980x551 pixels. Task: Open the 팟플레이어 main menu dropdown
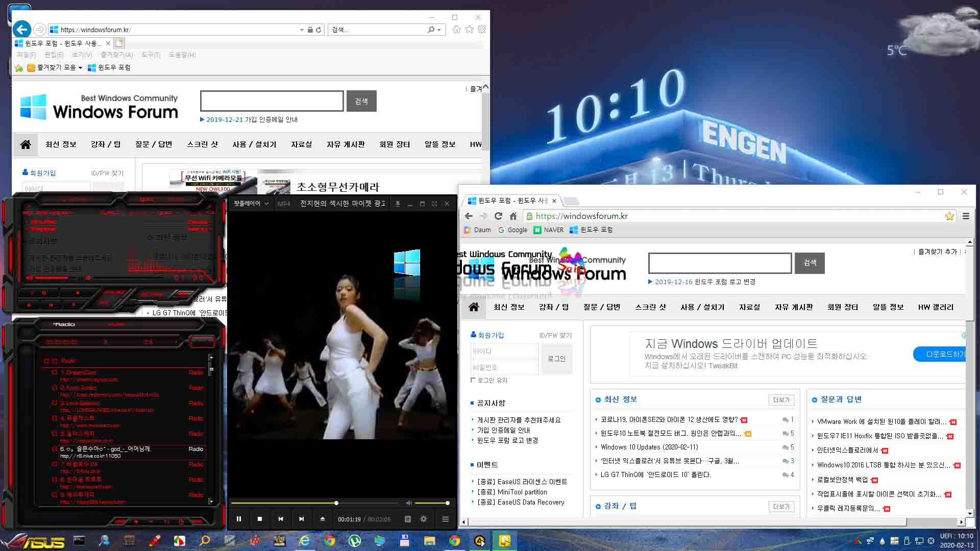tap(251, 204)
